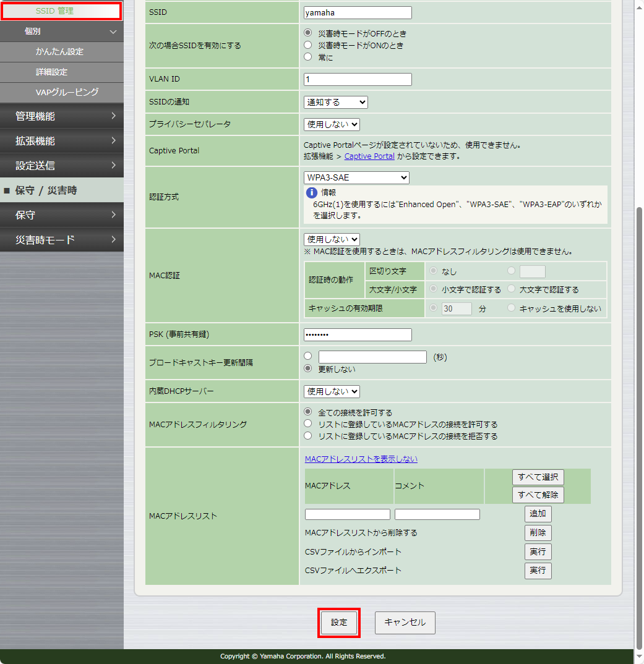Follow the Captive Portal link
The height and width of the screenshot is (664, 644).
369,156
